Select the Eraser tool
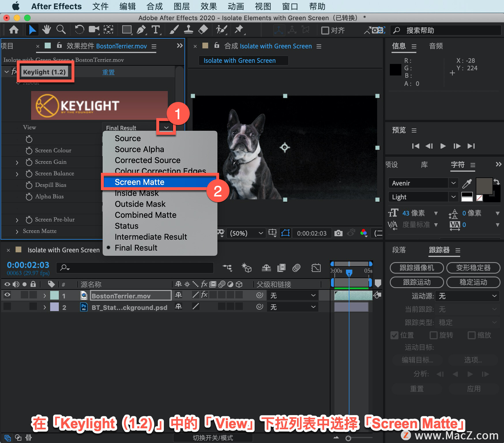This screenshot has height=443, width=504. coord(203,30)
